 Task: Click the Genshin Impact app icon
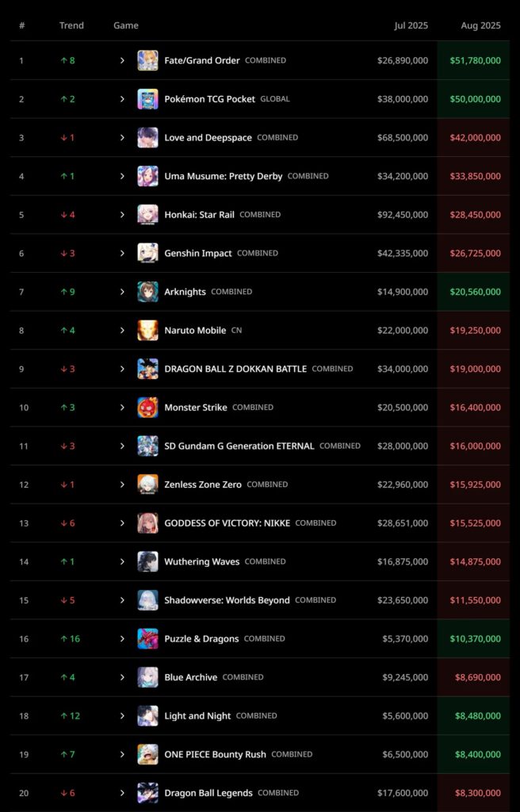click(147, 253)
